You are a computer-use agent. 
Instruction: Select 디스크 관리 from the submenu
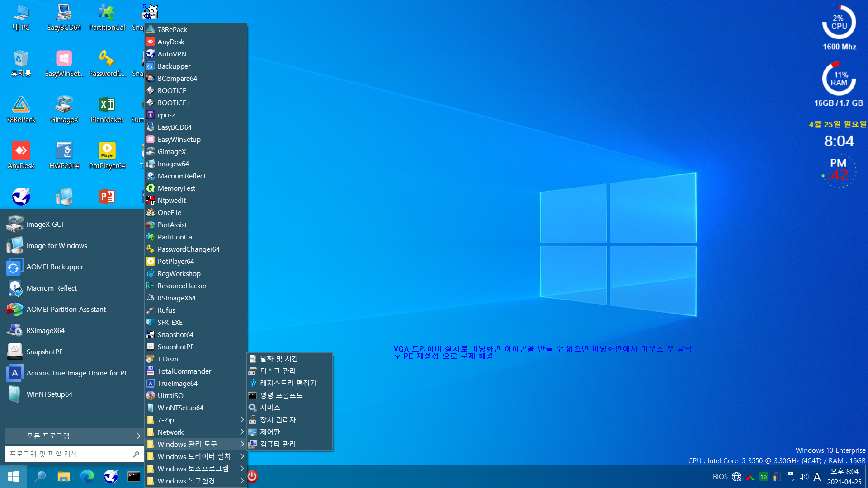290,371
